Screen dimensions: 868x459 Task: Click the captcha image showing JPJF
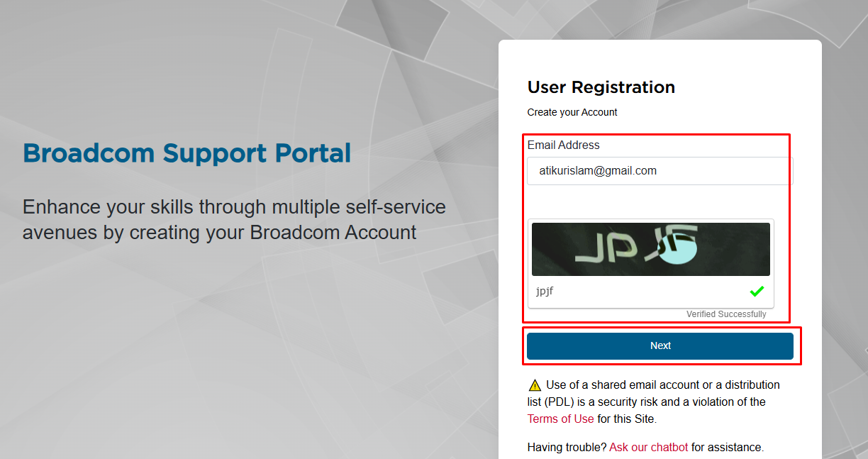[651, 250]
